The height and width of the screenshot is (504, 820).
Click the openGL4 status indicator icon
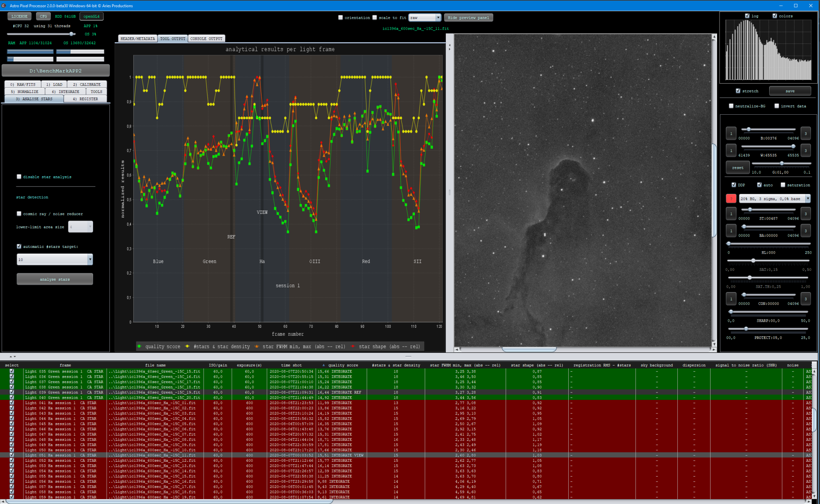click(91, 16)
